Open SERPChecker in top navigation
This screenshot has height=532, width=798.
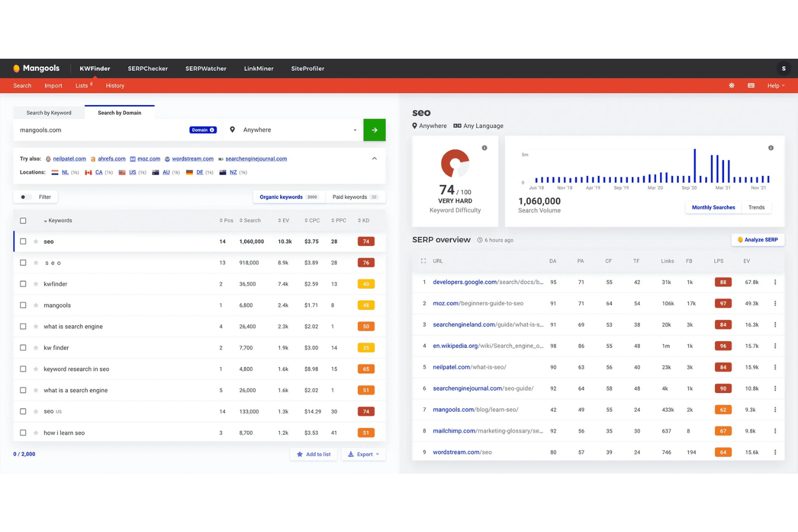pyautogui.click(x=148, y=68)
